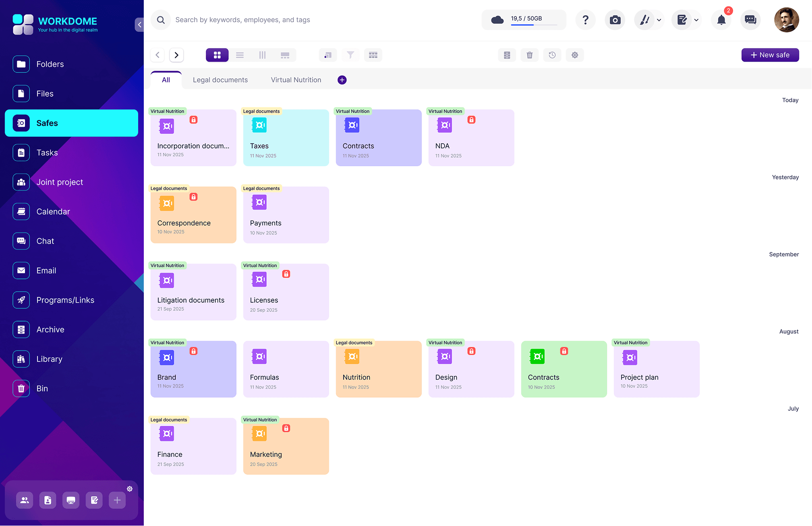Open the filter options
Viewport: 812px width, 526px height.
[350, 55]
